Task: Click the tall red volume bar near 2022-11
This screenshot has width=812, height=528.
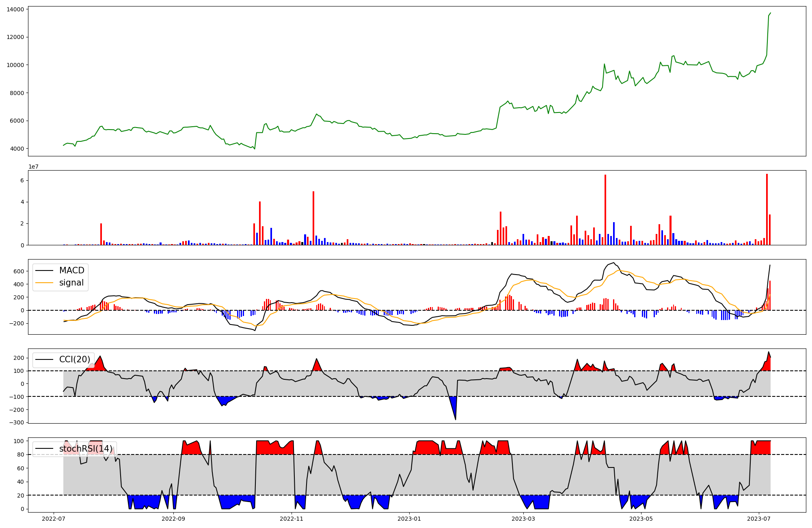Action: click(313, 218)
